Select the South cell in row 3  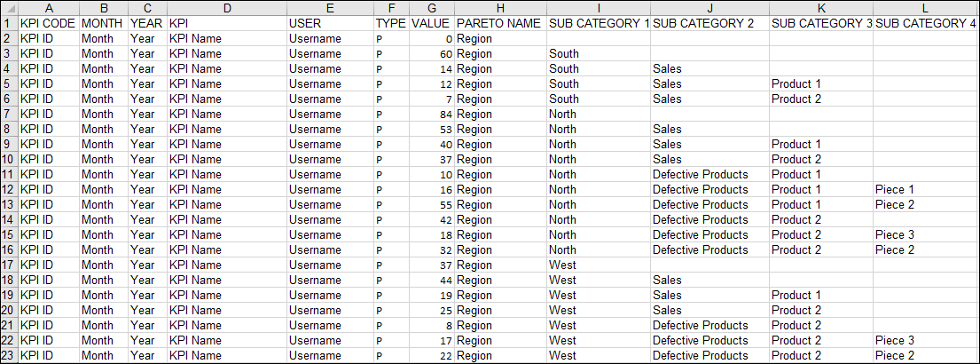598,54
